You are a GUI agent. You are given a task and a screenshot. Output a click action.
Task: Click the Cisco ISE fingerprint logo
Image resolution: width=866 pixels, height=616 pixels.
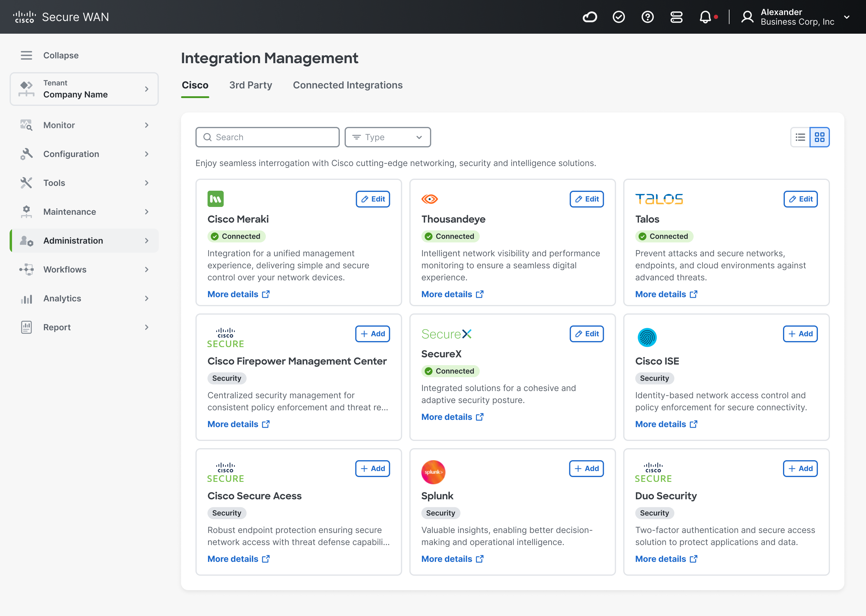point(647,337)
